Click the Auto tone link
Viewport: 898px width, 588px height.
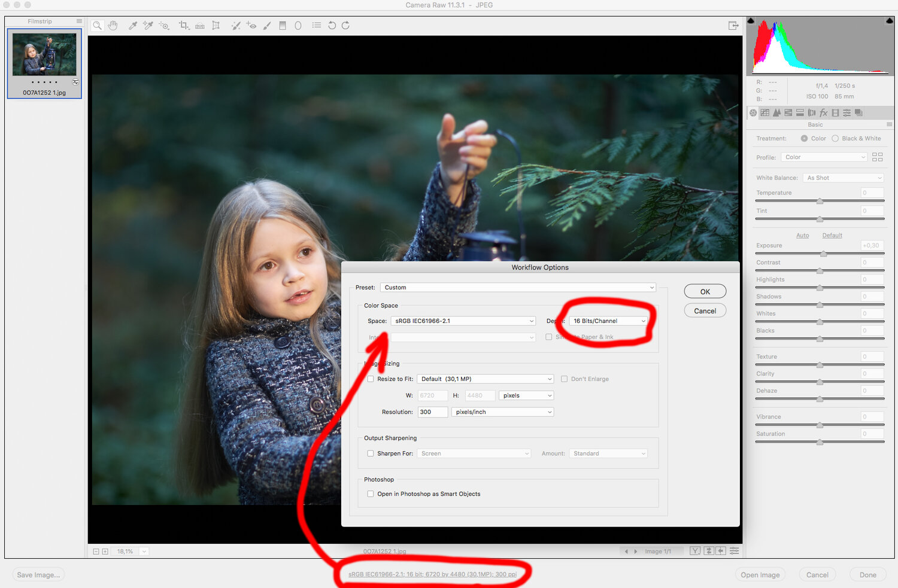pos(802,235)
